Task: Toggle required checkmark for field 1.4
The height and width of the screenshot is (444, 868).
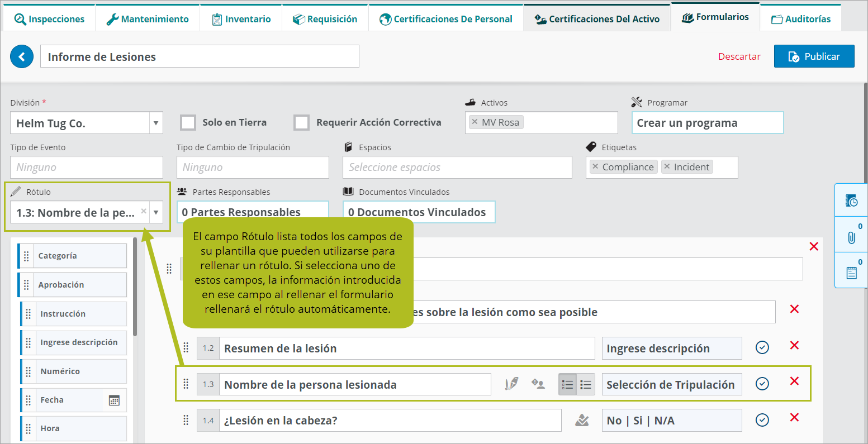Action: (762, 420)
